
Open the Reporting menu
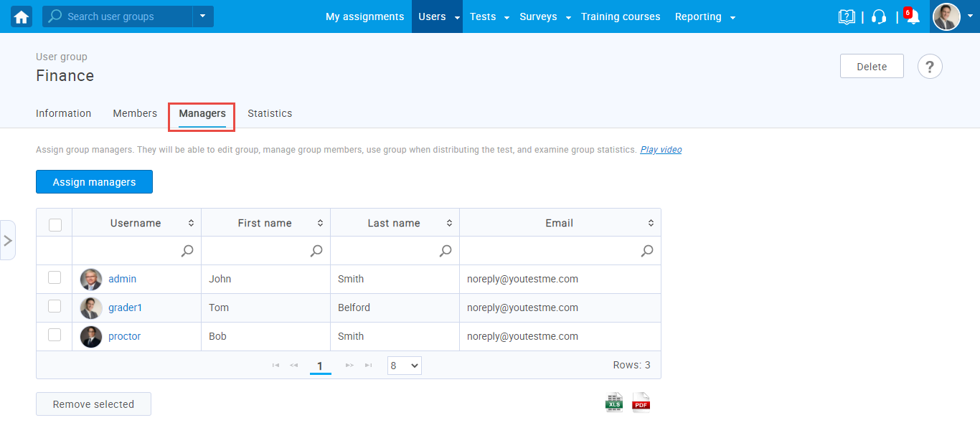click(x=705, y=16)
